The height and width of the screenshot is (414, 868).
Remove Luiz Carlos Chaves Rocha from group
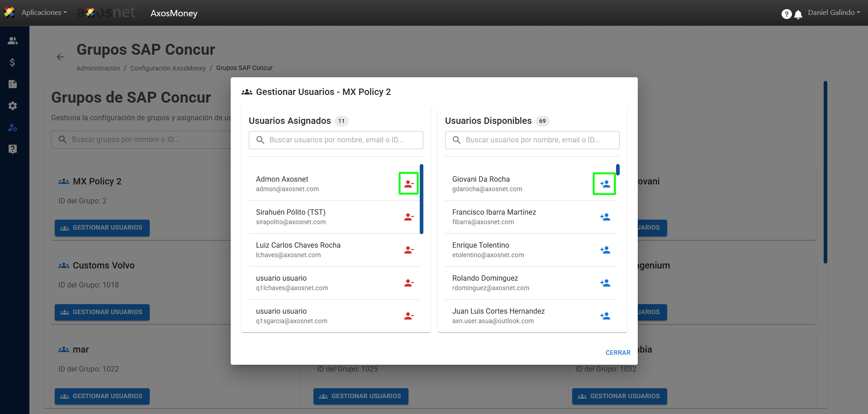(408, 250)
